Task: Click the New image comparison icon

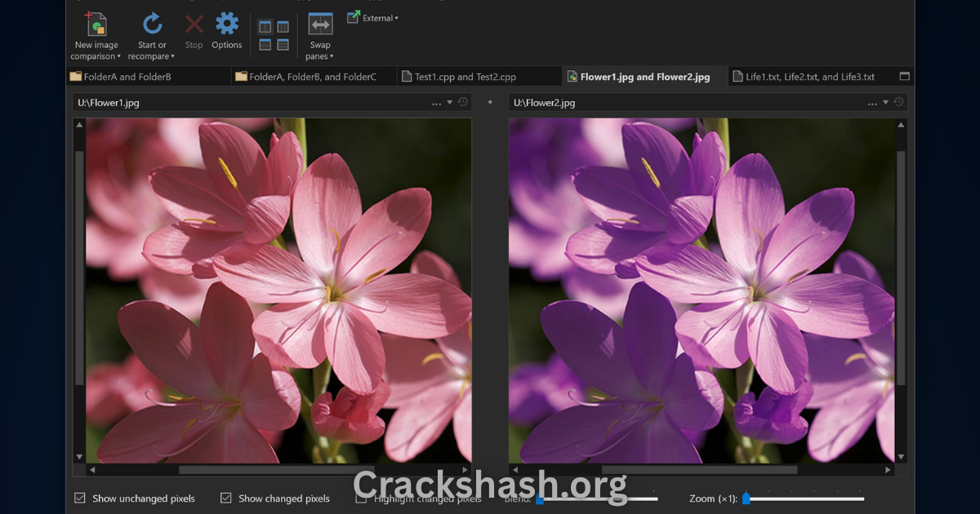Action: point(96,24)
